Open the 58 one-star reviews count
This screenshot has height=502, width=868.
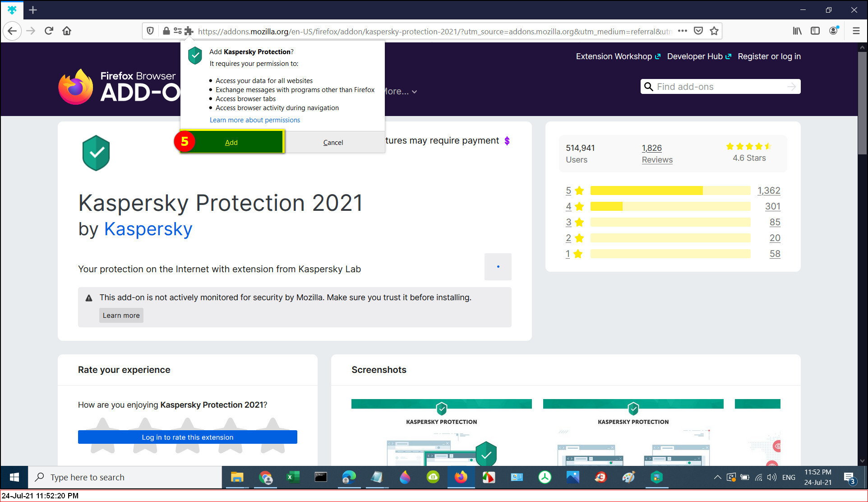(775, 254)
